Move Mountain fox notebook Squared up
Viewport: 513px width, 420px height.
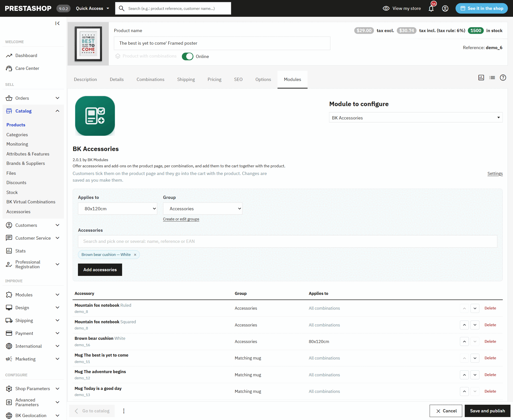(464, 325)
